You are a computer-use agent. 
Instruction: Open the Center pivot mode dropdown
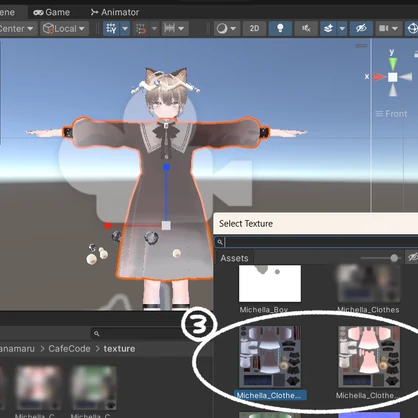[x=17, y=29]
